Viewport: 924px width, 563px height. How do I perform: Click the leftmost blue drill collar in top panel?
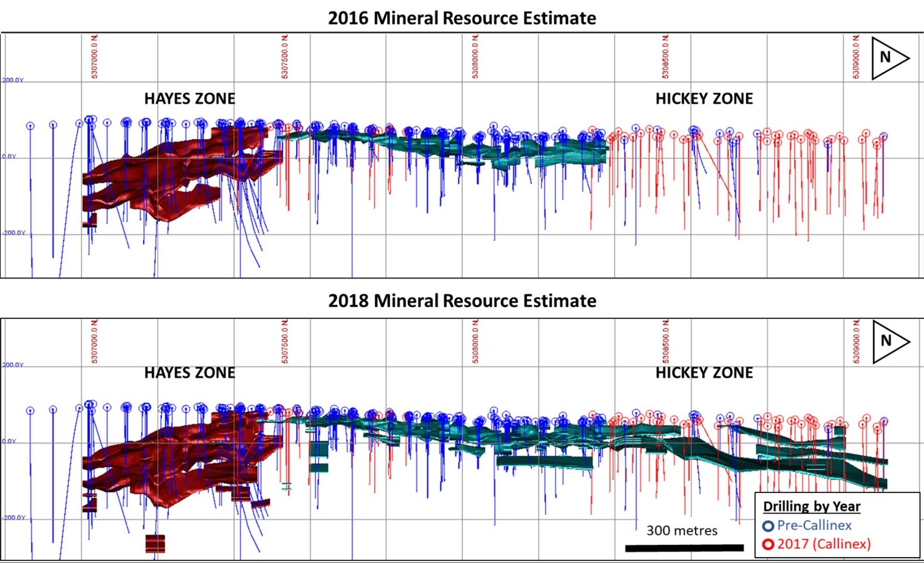click(30, 126)
